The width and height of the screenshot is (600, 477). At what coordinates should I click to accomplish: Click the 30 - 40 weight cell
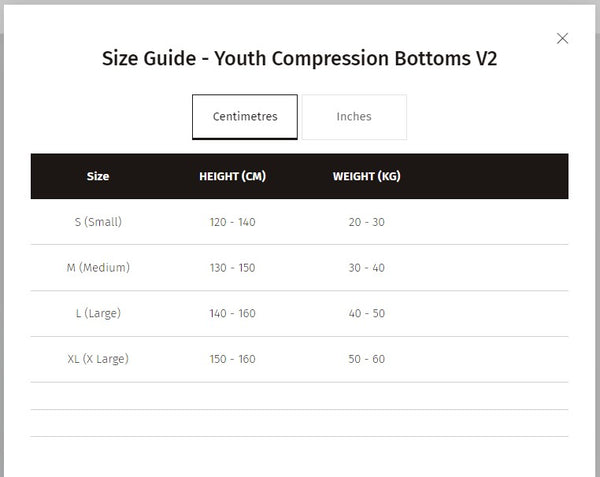coord(366,268)
